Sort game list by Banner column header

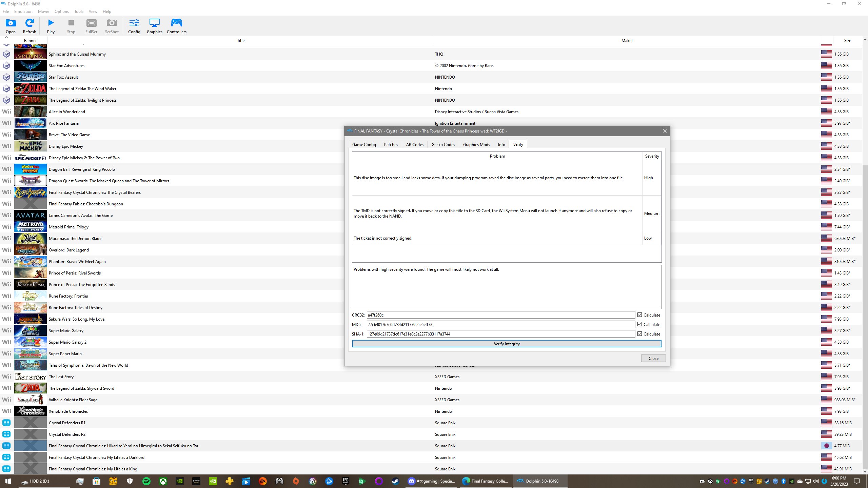[31, 41]
